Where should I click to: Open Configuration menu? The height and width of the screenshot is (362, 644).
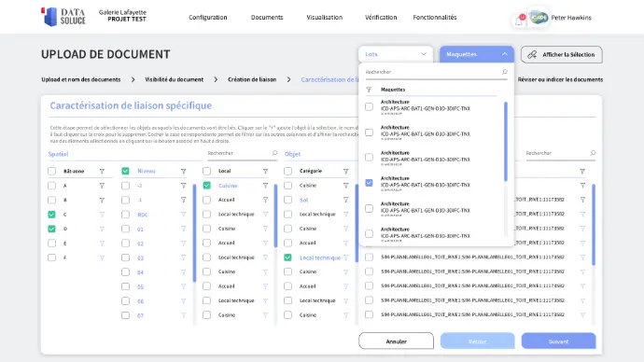point(208,17)
